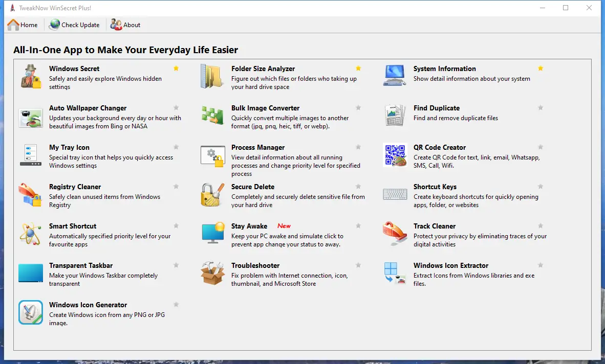Open the System Information computer icon

[x=395, y=75]
